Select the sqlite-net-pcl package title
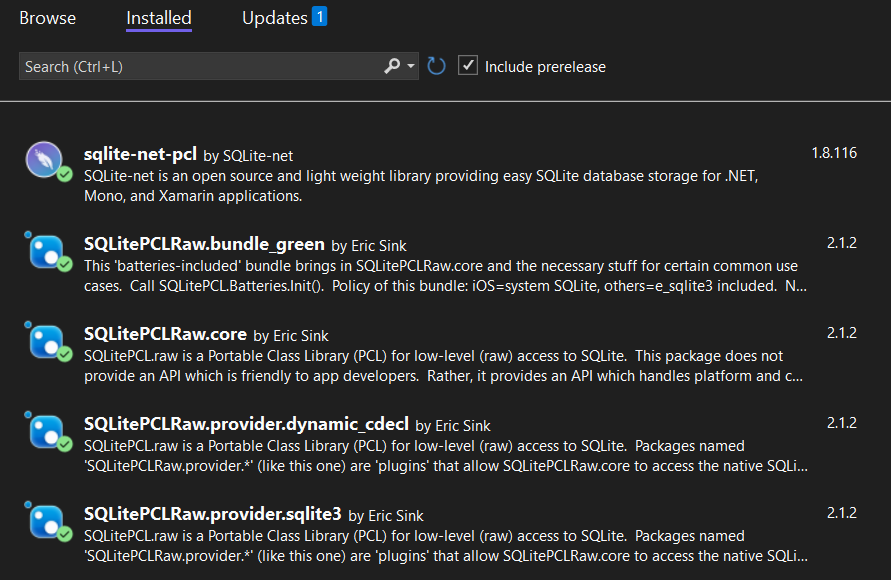The height and width of the screenshot is (580, 891). coord(141,154)
